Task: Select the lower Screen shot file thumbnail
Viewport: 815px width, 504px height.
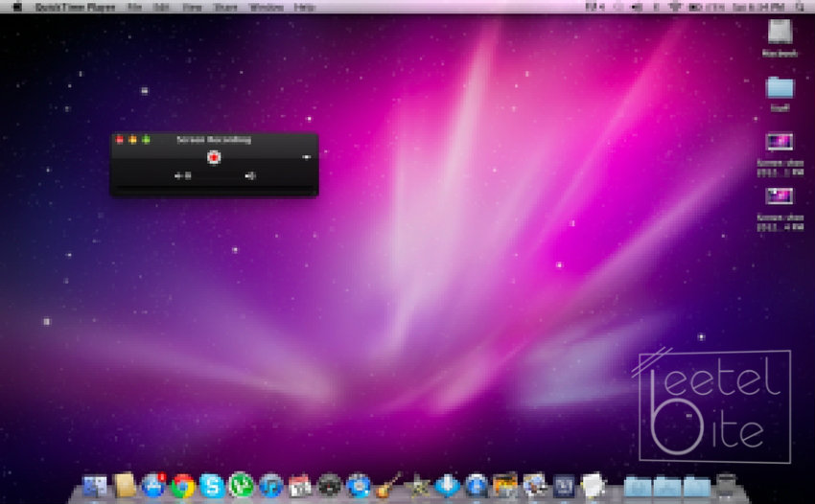Action: pos(780,195)
